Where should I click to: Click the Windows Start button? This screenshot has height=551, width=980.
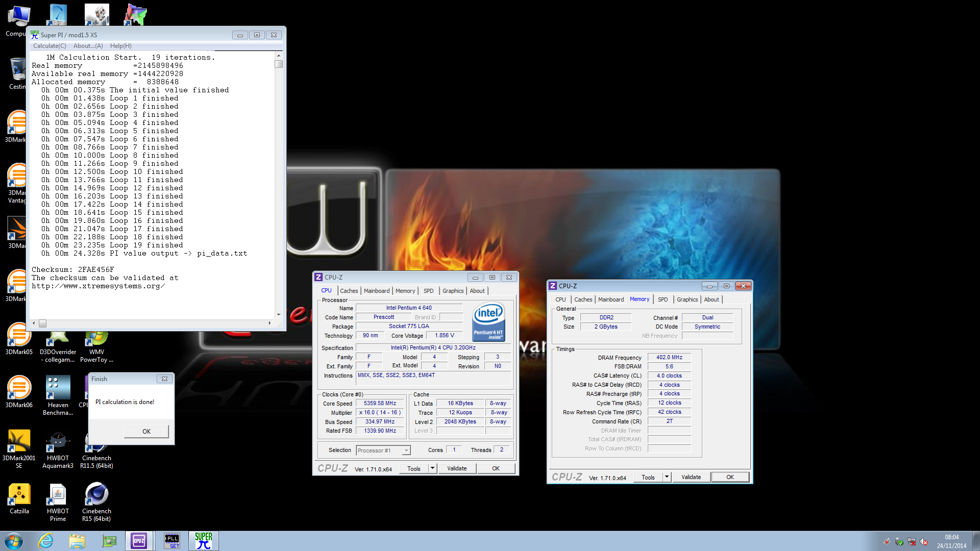click(14, 541)
